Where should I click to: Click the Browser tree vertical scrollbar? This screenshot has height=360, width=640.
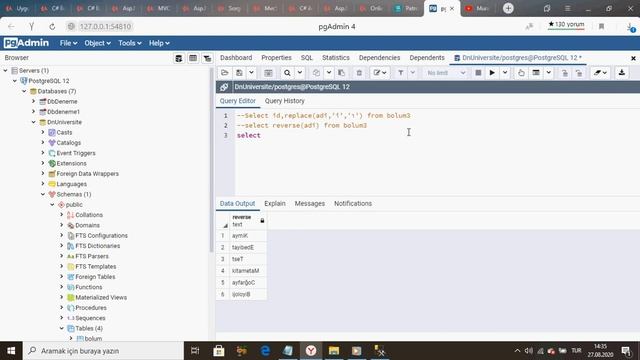211,159
